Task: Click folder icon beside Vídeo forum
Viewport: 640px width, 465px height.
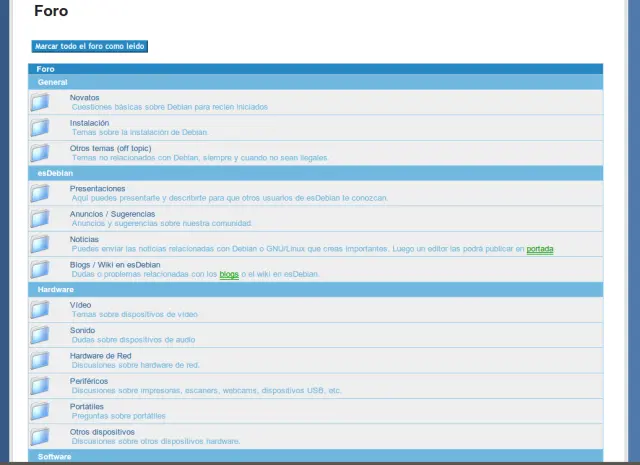Action: tap(40, 309)
